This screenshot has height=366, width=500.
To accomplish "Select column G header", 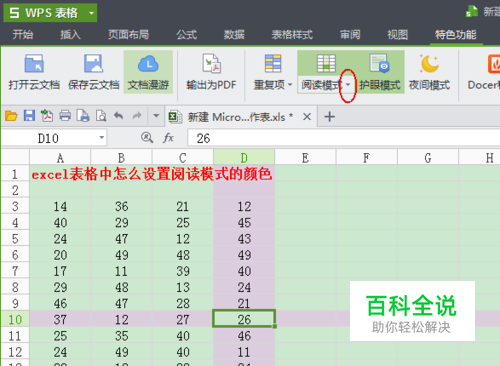I will (x=428, y=157).
